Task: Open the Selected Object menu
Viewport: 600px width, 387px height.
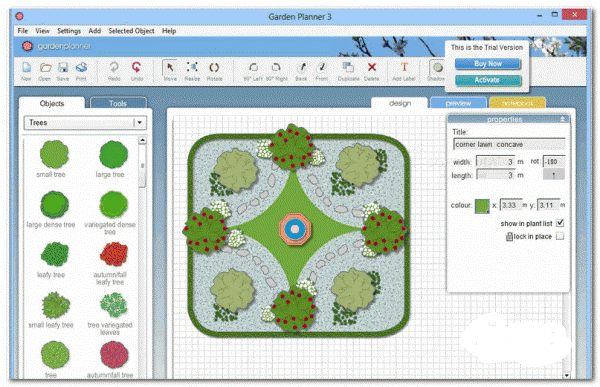Action: tap(131, 31)
